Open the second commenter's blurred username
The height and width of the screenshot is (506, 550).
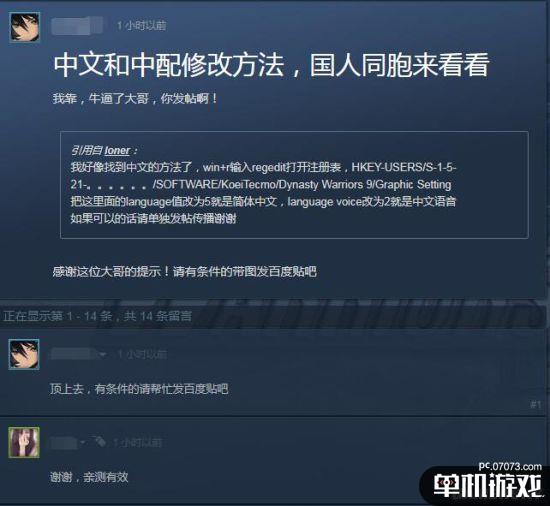point(64,443)
